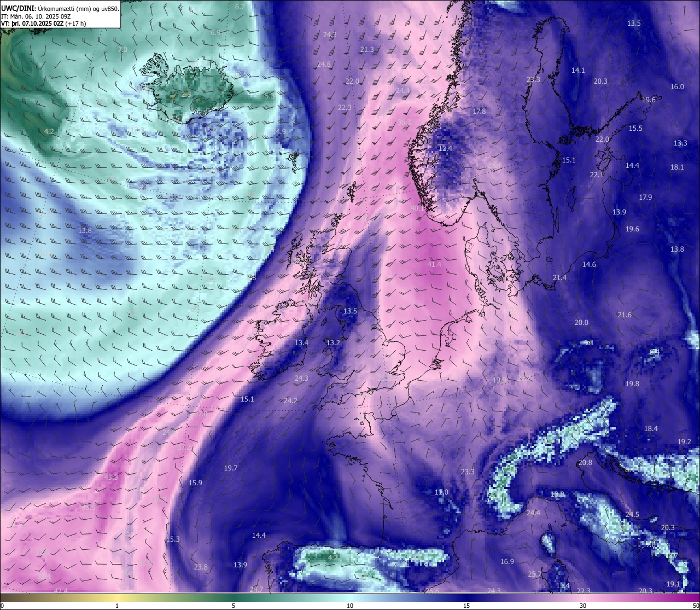The width and height of the screenshot is (700, 610).
Task: Click the '43.3' value in the Atlantic plume
Action: click(111, 478)
